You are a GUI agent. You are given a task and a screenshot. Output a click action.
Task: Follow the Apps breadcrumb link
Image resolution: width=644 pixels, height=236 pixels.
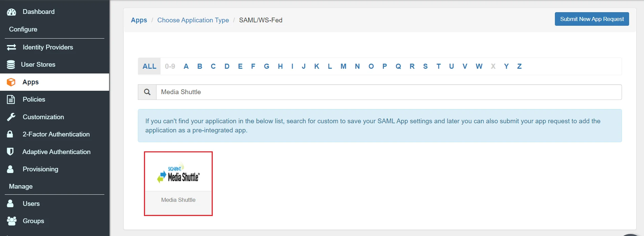point(139,20)
